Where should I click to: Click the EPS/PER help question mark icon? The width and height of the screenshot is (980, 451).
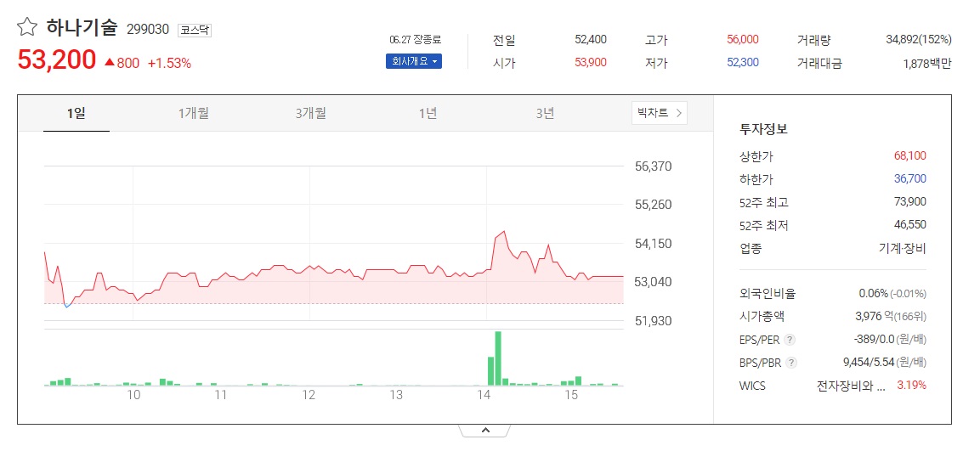(790, 340)
